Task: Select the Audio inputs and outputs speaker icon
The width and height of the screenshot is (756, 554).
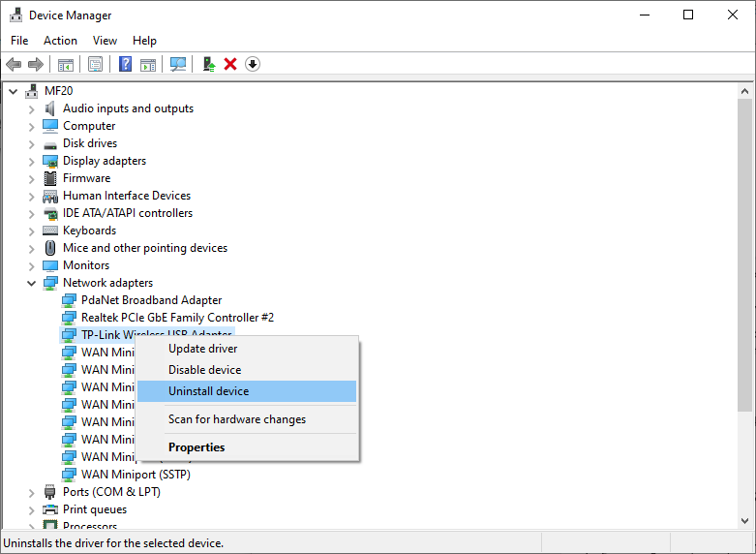Action: 50,108
